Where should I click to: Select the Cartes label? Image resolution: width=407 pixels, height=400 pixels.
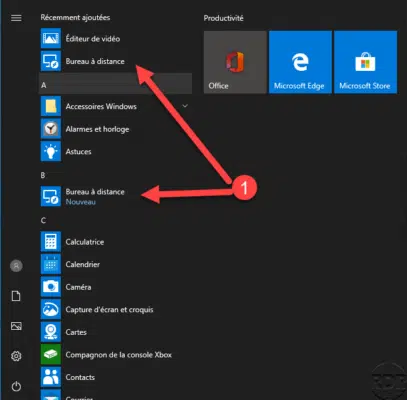(x=76, y=332)
